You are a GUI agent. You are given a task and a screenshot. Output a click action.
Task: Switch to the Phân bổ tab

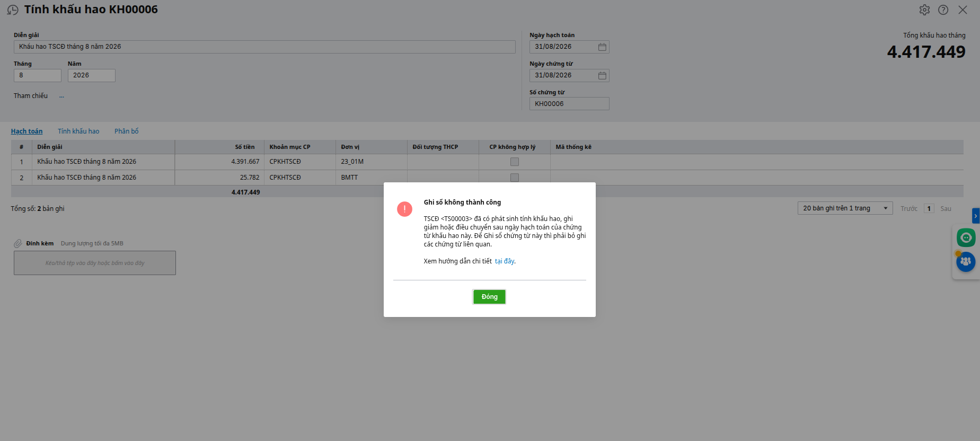tap(126, 131)
